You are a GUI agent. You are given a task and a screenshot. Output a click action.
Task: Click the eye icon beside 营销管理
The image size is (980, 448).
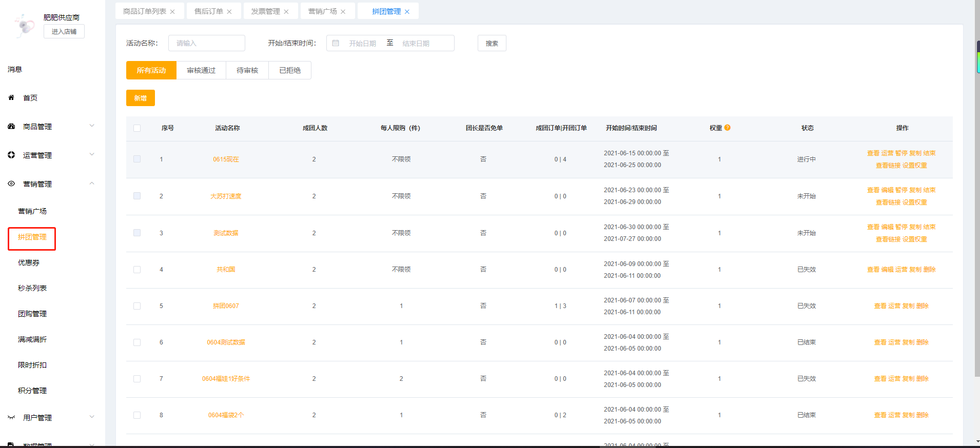[x=11, y=184]
